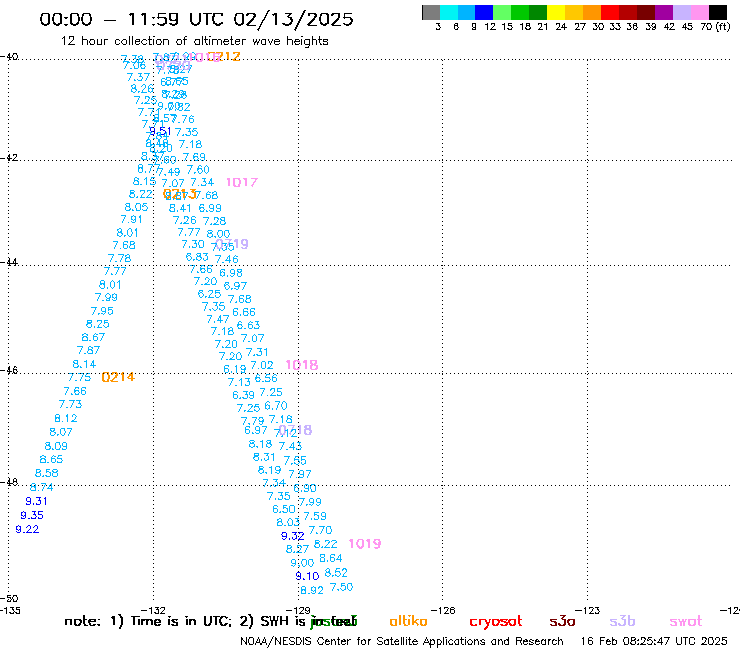
Task: Click the pink swot pass label 1018
Action: pyautogui.click(x=302, y=365)
